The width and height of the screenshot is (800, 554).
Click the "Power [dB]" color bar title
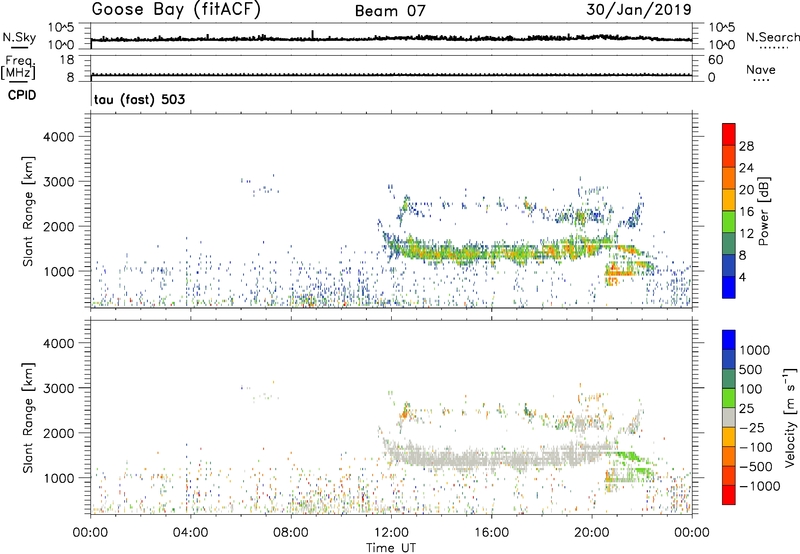tap(763, 212)
